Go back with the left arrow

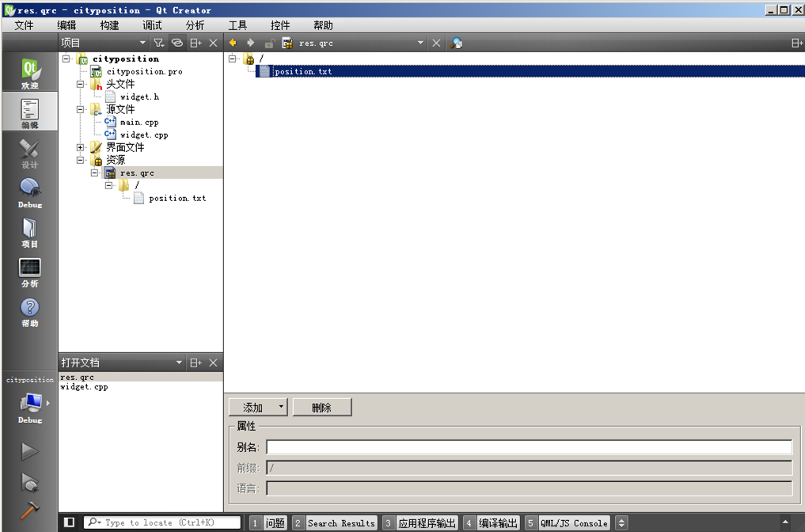coord(233,43)
